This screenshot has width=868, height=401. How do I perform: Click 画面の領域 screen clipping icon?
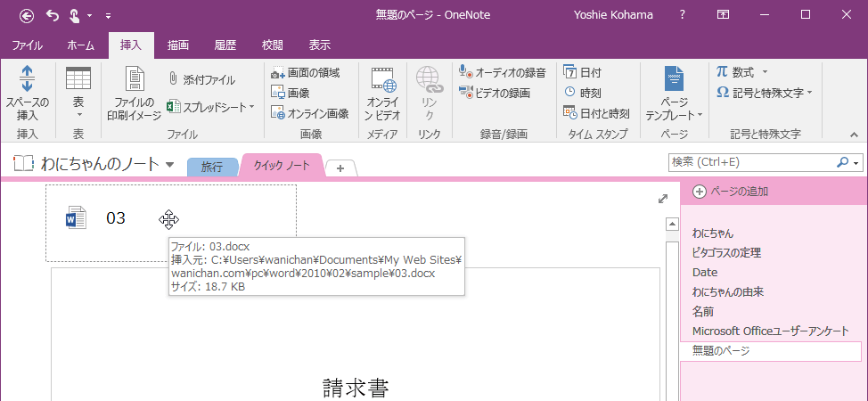point(277,72)
